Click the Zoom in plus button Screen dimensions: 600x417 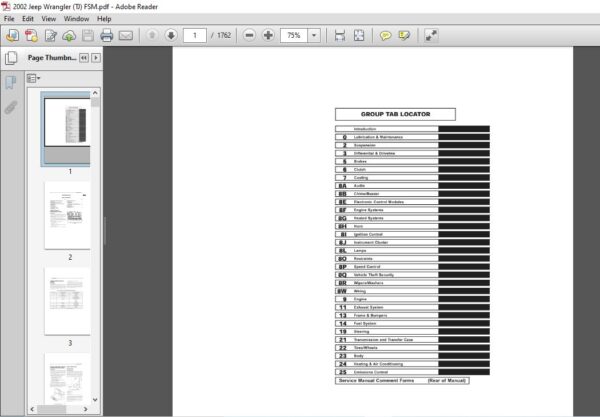(268, 36)
